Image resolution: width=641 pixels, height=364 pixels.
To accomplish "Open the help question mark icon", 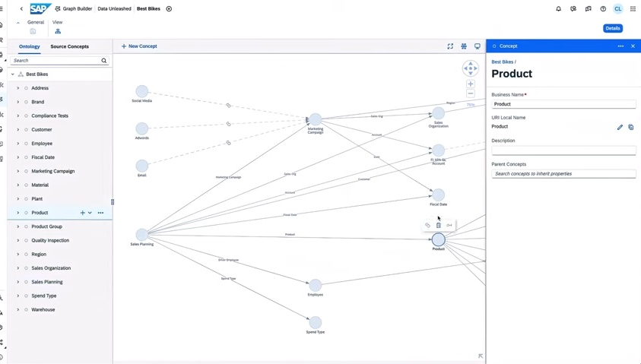I will tap(603, 8).
